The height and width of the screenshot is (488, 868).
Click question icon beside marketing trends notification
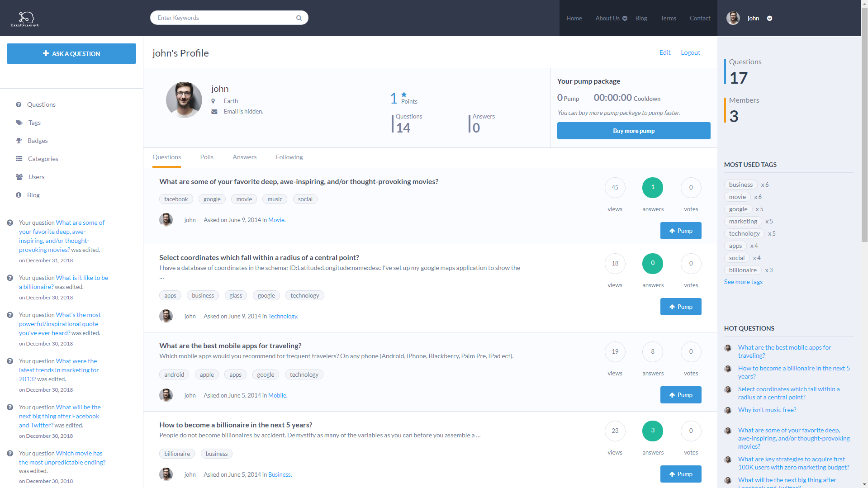coord(10,361)
